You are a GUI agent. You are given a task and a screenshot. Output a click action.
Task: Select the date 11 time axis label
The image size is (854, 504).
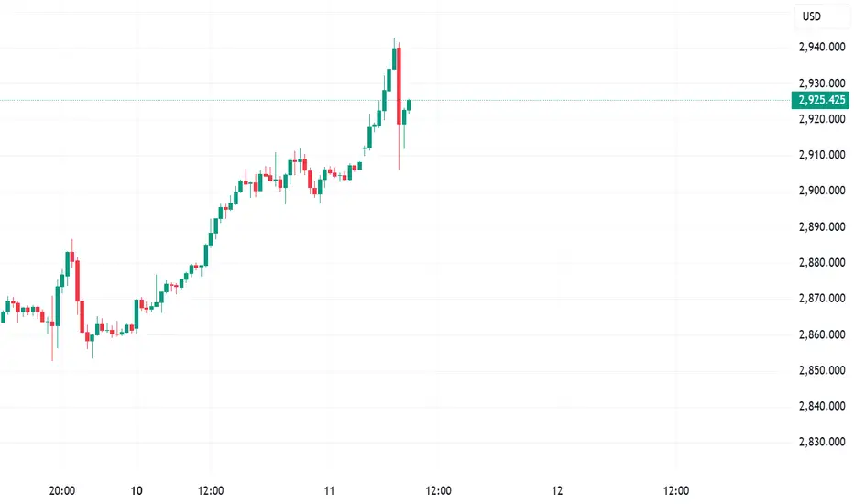(329, 490)
